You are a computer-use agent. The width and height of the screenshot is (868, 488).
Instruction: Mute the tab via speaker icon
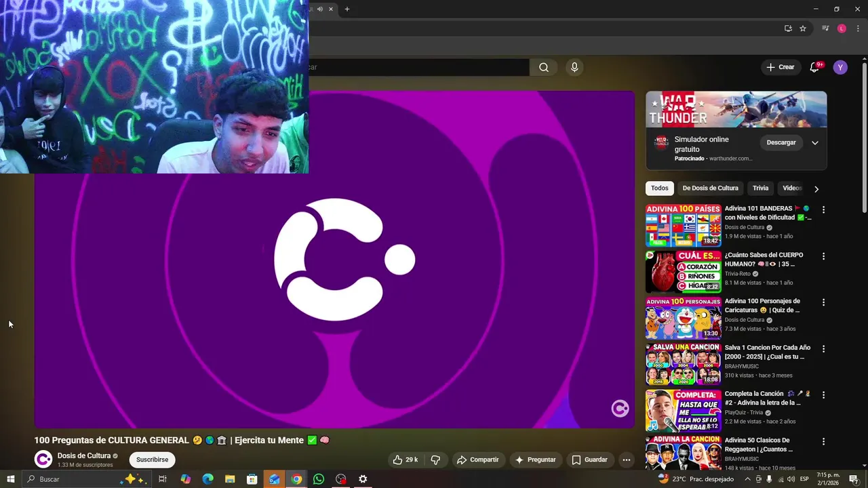(320, 9)
